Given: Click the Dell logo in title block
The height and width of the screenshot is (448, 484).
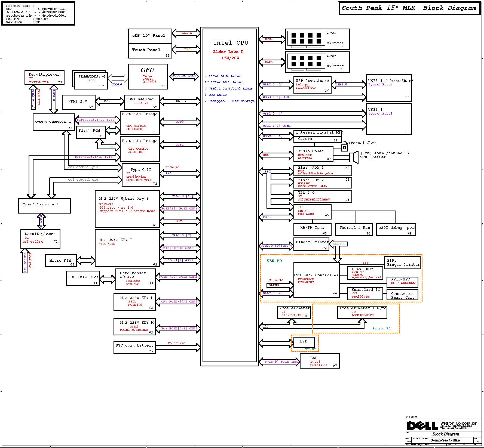Looking at the screenshot, I should tap(422, 426).
